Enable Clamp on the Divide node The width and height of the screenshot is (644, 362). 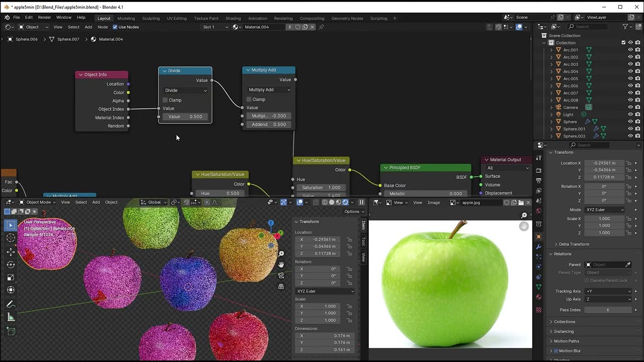click(x=165, y=100)
